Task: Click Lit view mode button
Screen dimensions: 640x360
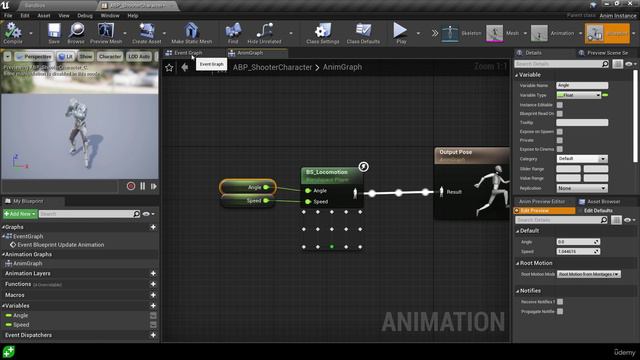Action: pyautogui.click(x=65, y=56)
